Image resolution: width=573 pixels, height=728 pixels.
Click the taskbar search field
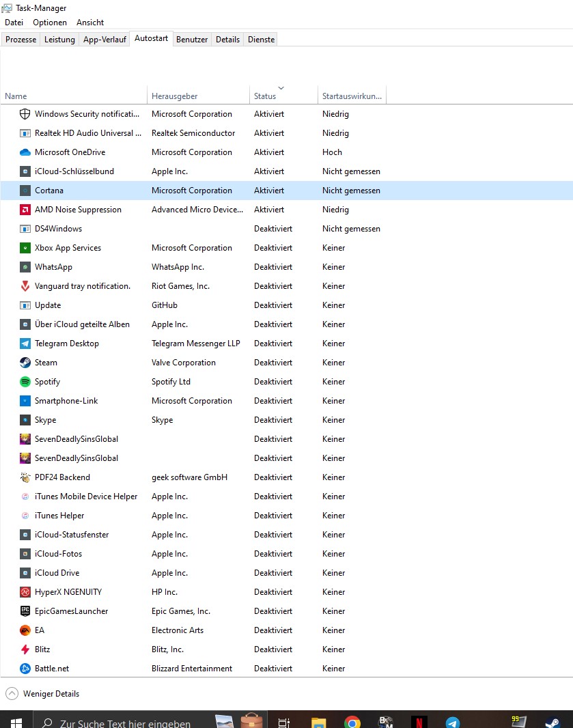click(123, 722)
